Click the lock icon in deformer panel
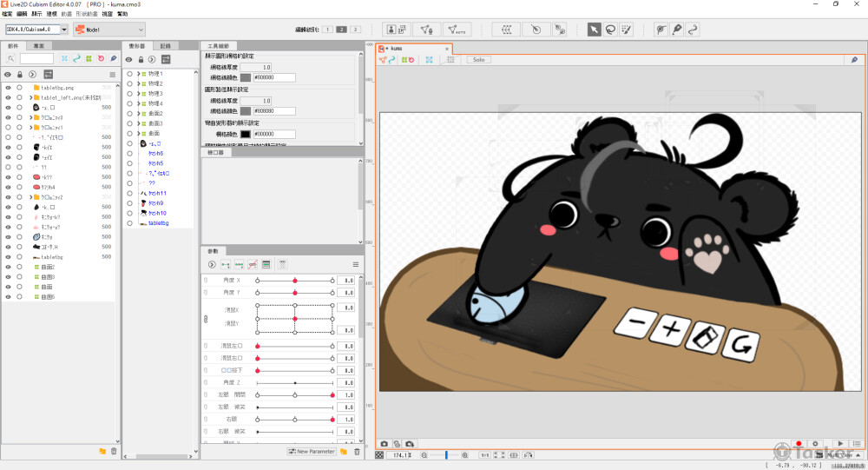The height and width of the screenshot is (470, 868). (141, 59)
